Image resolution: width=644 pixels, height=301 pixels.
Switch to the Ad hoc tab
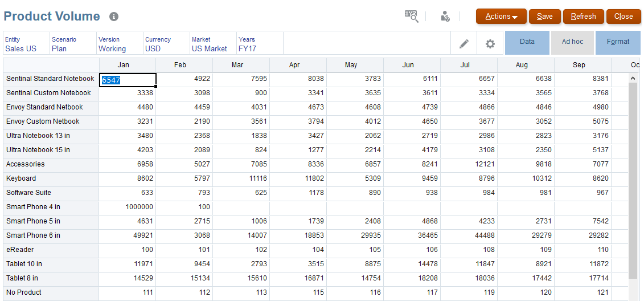coord(572,42)
